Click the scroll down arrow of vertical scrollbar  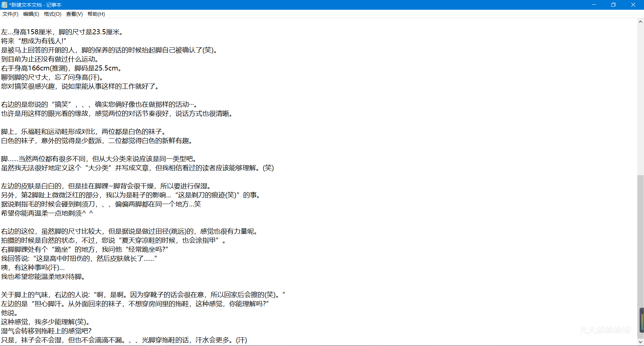click(x=640, y=343)
